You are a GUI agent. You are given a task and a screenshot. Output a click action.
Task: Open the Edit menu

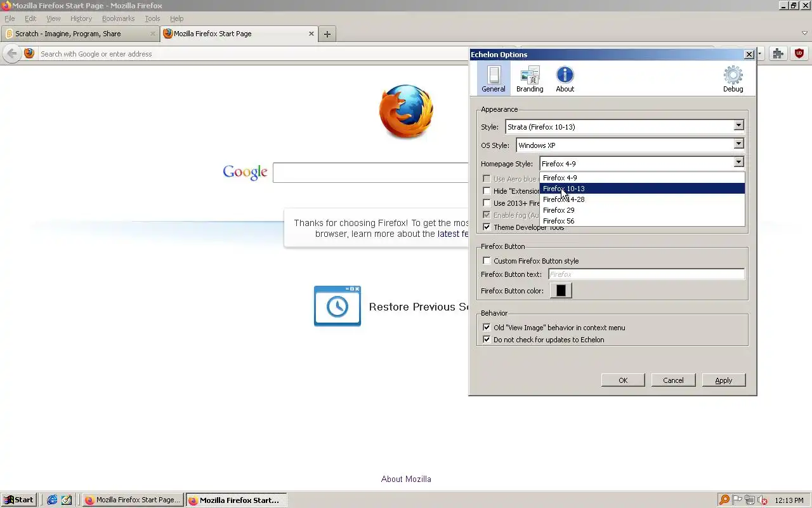30,18
